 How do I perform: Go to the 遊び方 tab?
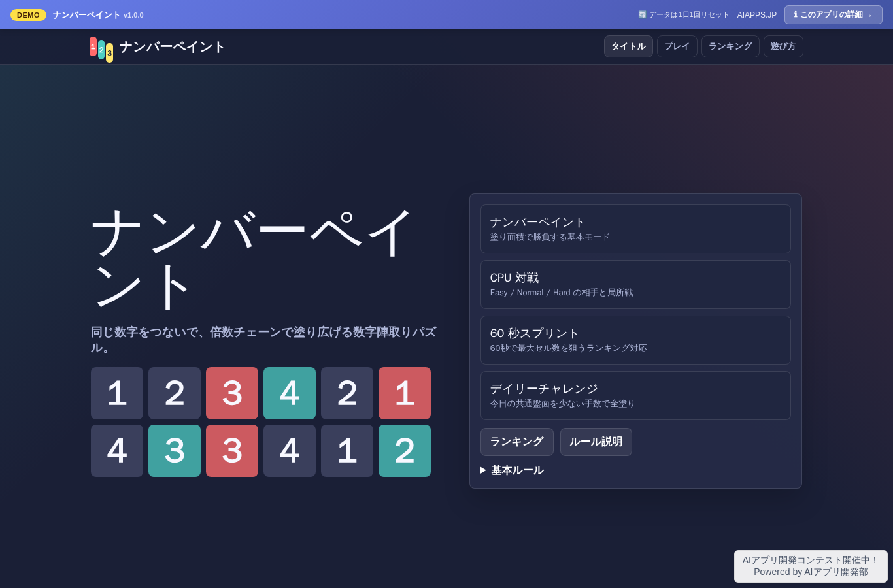[x=783, y=46]
